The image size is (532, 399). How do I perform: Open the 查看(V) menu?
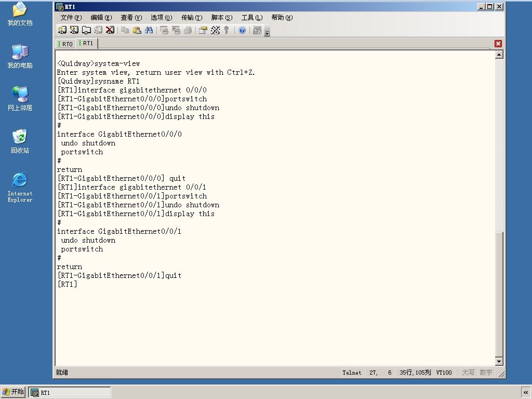(x=131, y=18)
